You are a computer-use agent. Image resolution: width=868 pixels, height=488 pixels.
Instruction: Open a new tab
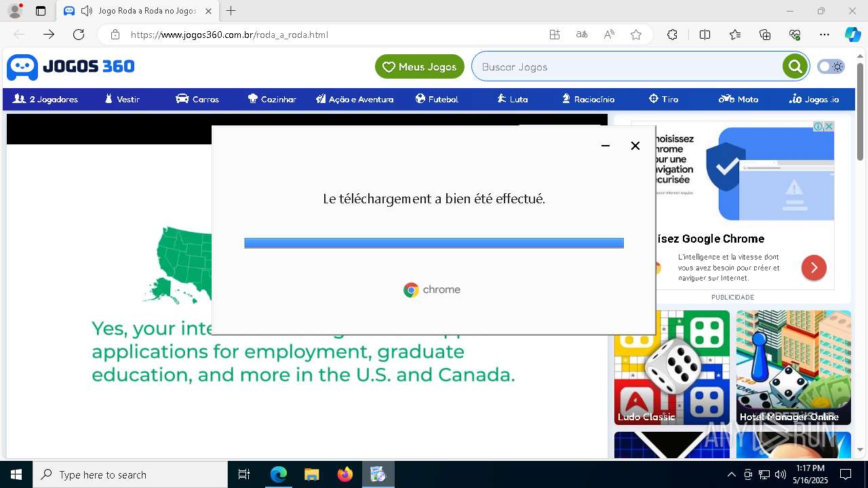tap(231, 11)
